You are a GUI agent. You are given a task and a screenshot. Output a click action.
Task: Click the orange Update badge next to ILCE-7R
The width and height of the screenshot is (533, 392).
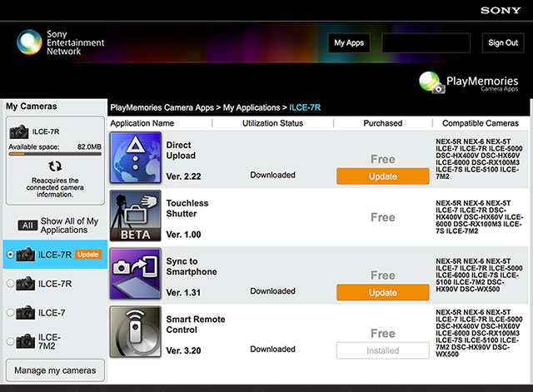[88, 255]
